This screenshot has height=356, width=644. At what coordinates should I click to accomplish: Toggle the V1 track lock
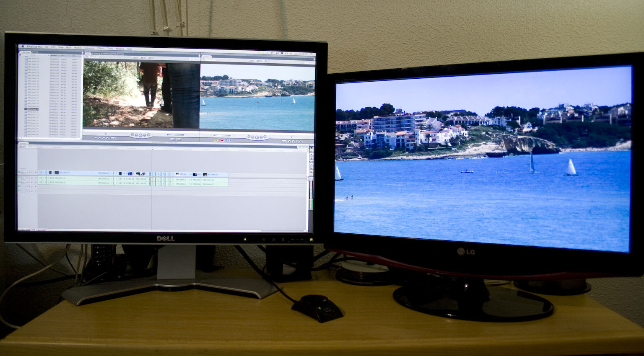(x=32, y=173)
